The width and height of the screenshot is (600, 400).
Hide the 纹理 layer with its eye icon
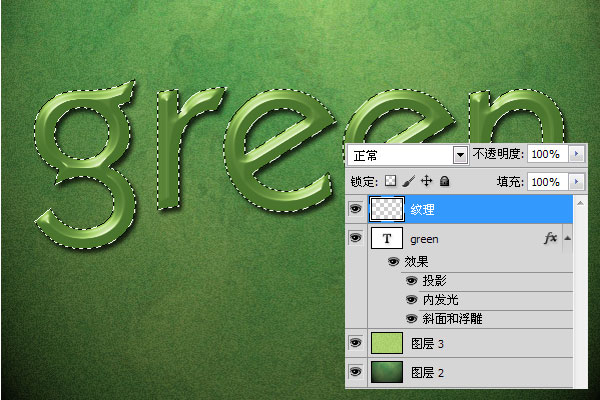[354, 208]
